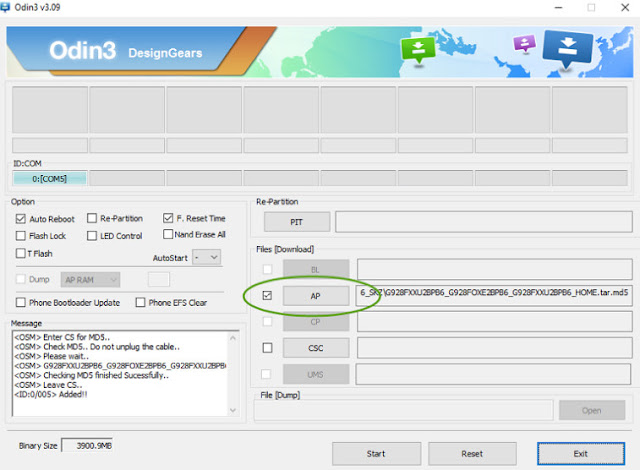640x470 pixels.
Task: Click the 'Enter CS for MD5..' log line
Action: (x=62, y=337)
